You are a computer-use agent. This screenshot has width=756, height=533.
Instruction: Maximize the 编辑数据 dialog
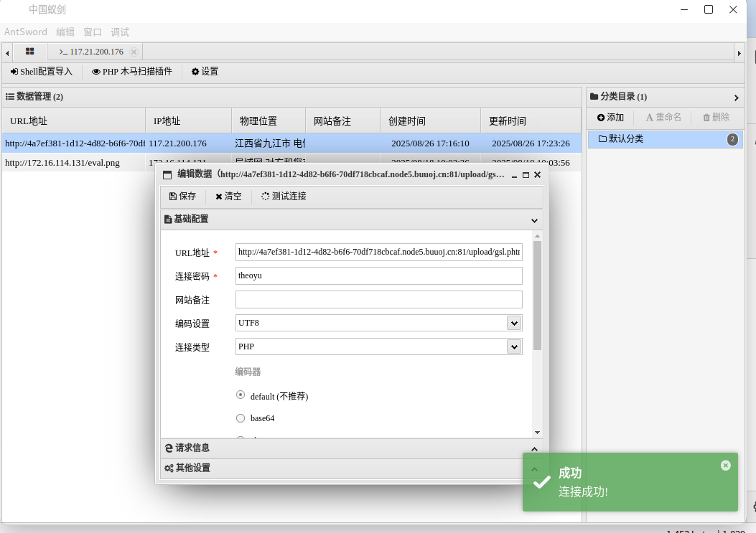[526, 175]
